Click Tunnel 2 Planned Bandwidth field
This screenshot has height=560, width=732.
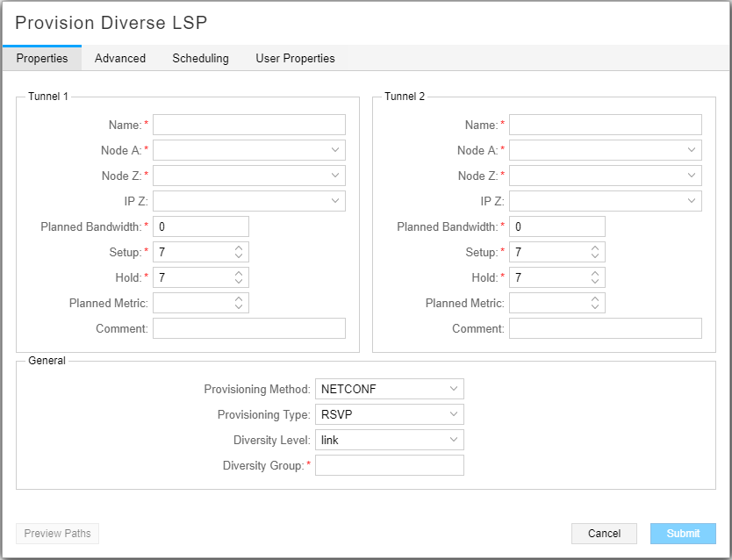pyautogui.click(x=557, y=226)
